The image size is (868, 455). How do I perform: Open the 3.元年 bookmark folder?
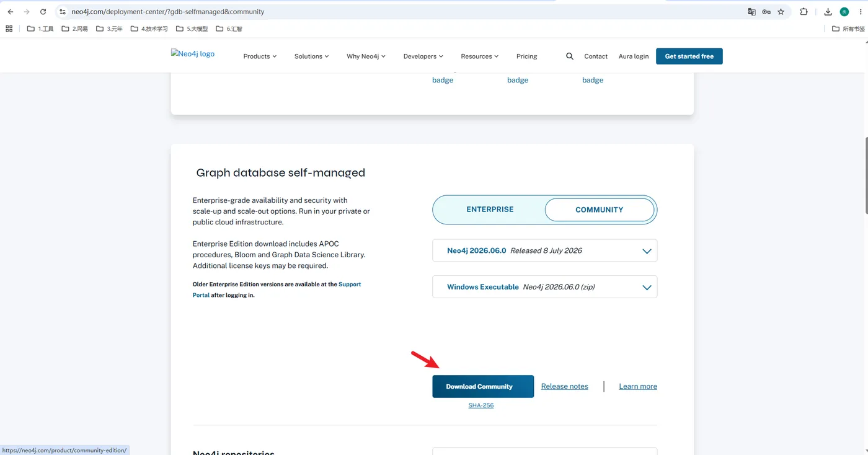click(x=109, y=29)
